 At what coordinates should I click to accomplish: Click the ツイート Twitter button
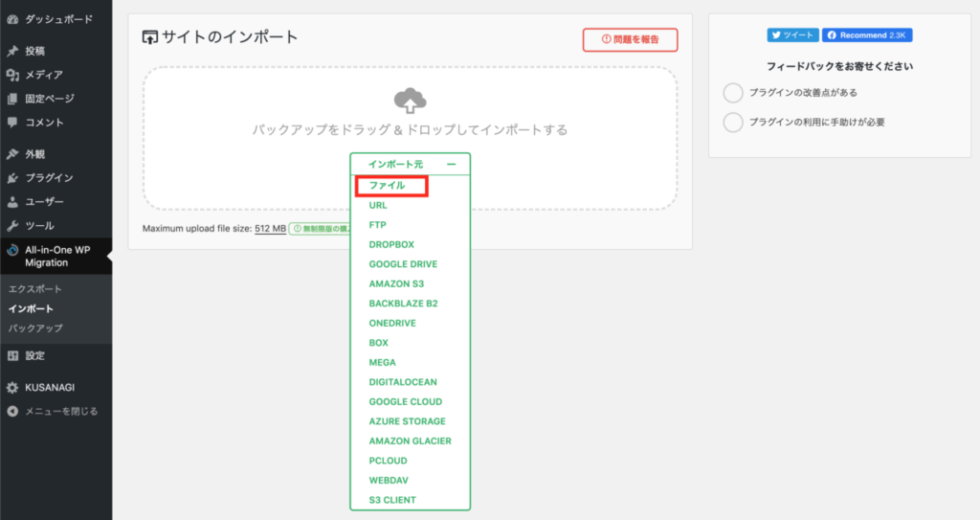pos(792,35)
